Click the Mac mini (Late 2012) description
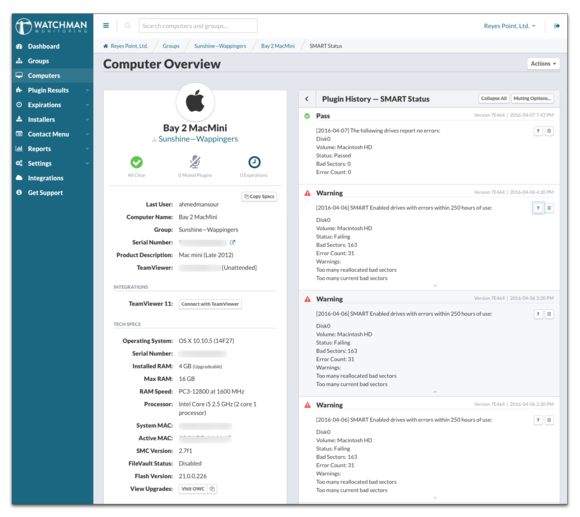This screenshot has width=580, height=517. 206,255
